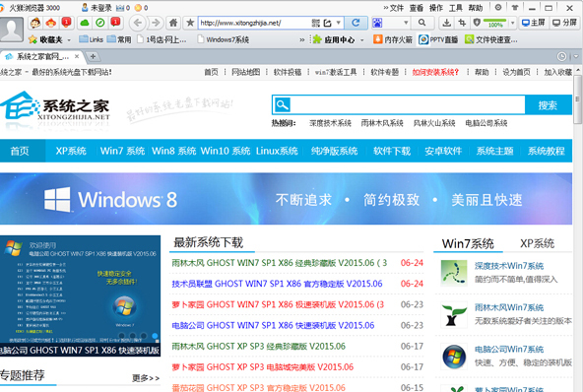The image size is (583, 392).
Task: Open the green cloud toolbar icon
Action: tap(85, 23)
